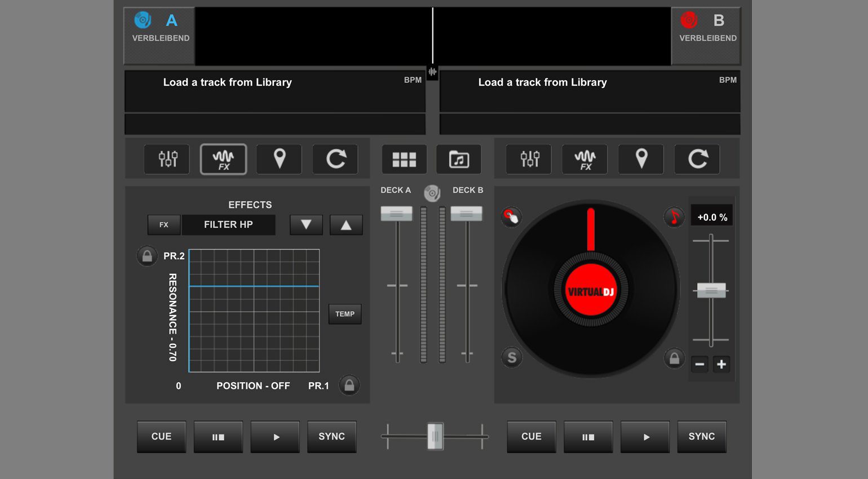Increase pitch with plus button
868x479 pixels.
point(721,364)
